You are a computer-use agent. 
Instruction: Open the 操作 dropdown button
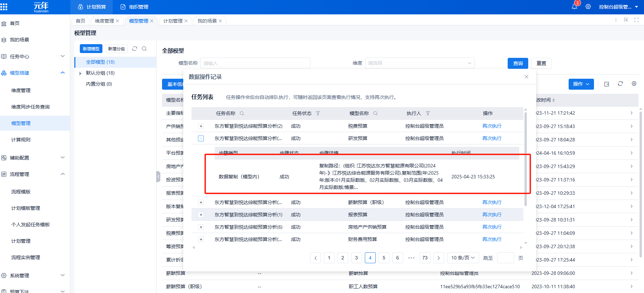tap(581, 84)
